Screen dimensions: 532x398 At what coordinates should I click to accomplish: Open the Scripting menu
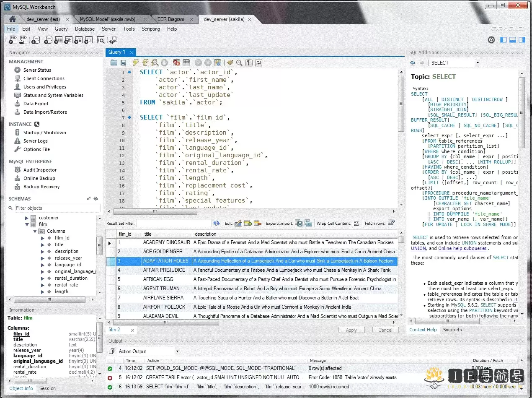pos(151,29)
